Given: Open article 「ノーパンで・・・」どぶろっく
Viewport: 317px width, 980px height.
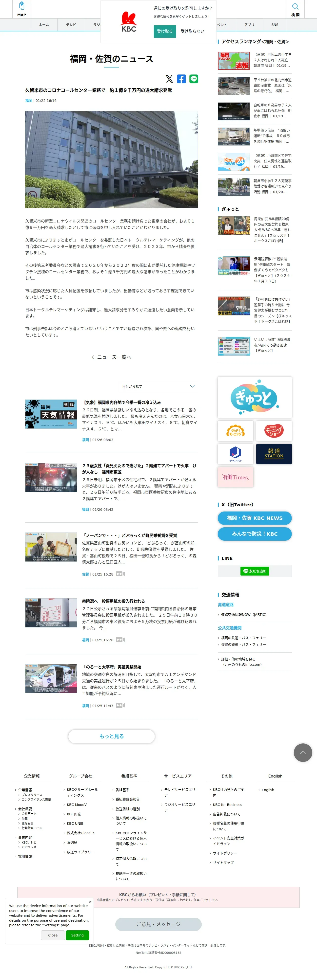Looking at the screenshot, I should 130,535.
